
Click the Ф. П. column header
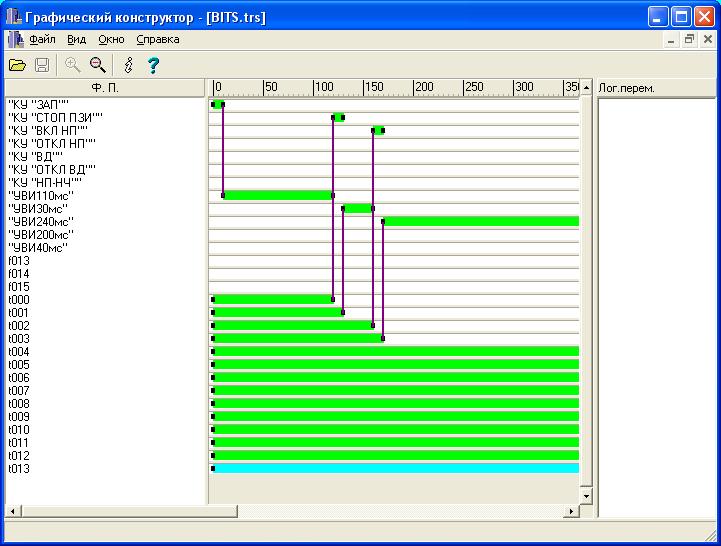click(x=104, y=87)
